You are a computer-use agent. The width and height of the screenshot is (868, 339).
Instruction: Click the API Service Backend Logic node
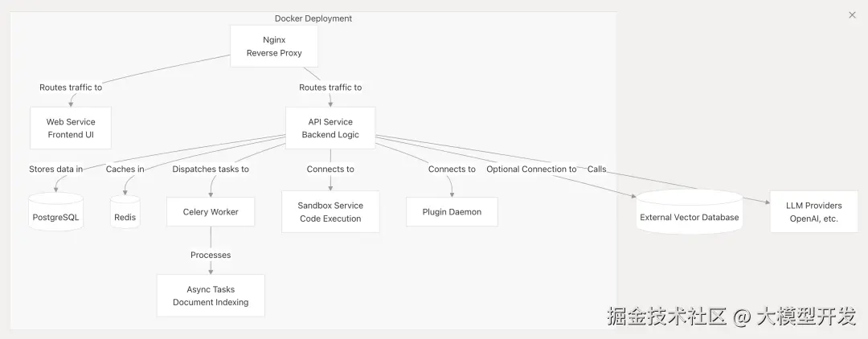[x=330, y=128]
